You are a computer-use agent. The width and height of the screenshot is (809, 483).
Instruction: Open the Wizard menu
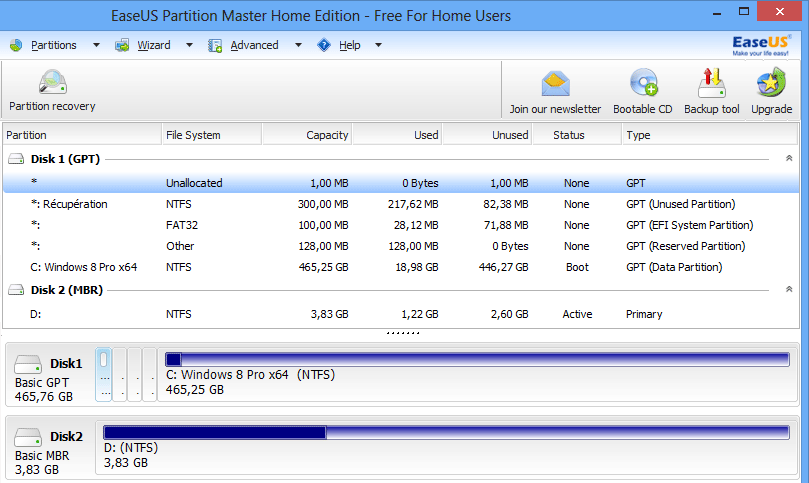coord(154,45)
